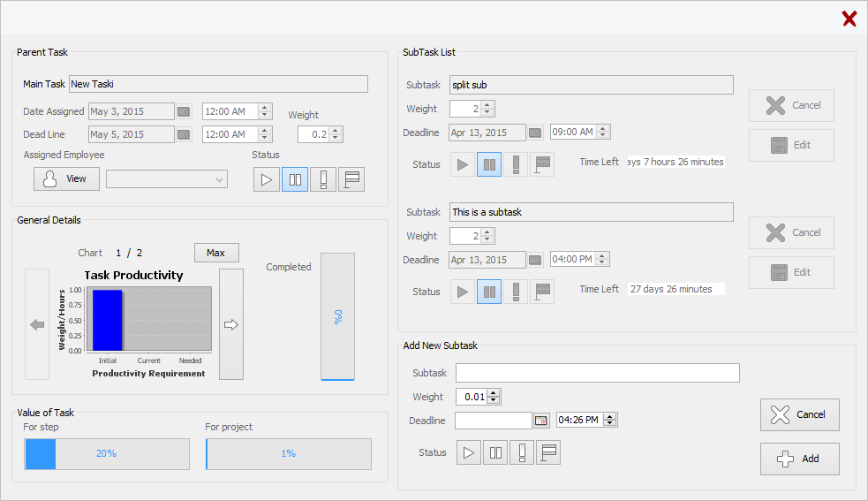This screenshot has width=868, height=501.
Task: Increase the Parent Task weight value
Action: pos(336,131)
